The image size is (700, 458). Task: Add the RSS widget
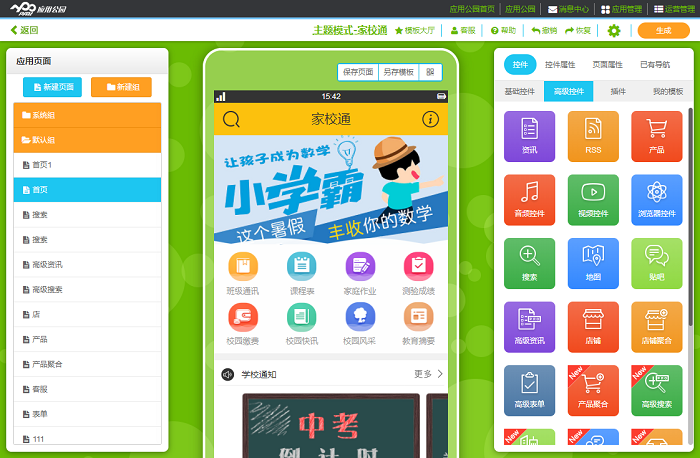[593, 136]
